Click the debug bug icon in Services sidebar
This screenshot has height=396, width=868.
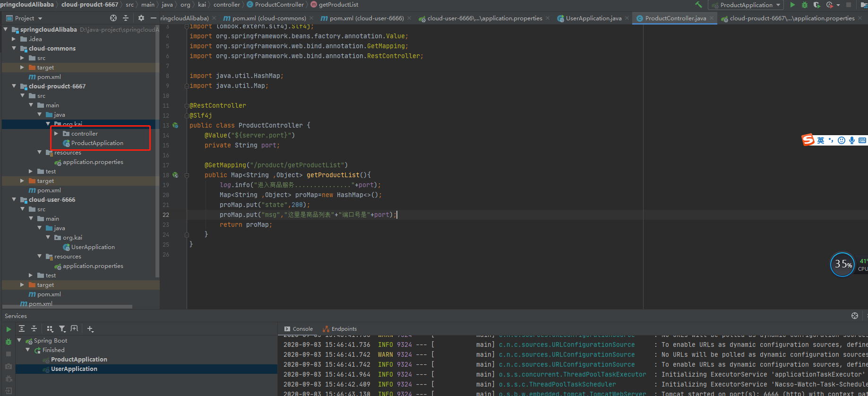(x=9, y=341)
